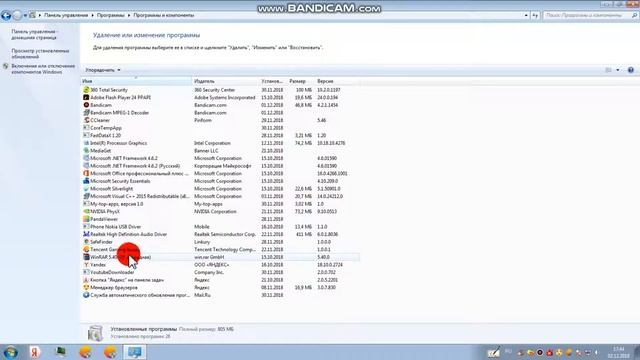Sort by the Версия column header
The image size is (640, 360).
337,81
